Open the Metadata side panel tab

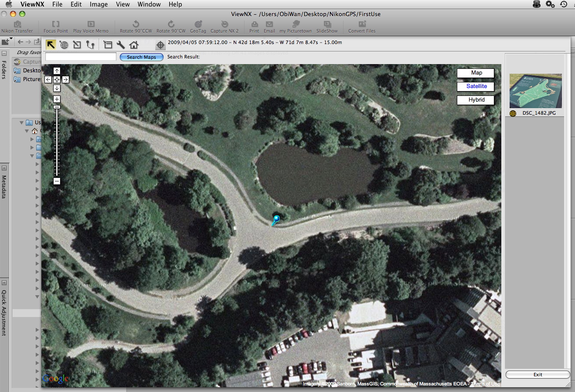[4, 187]
